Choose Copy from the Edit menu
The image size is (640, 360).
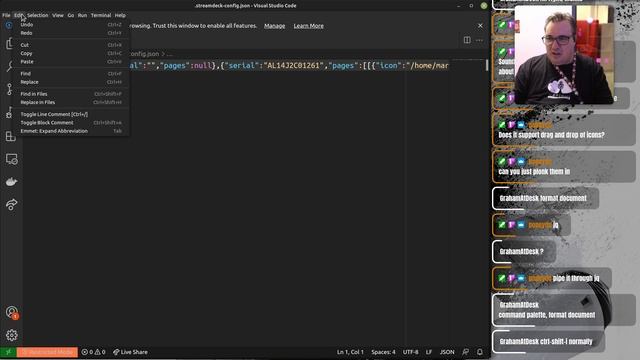[71, 53]
